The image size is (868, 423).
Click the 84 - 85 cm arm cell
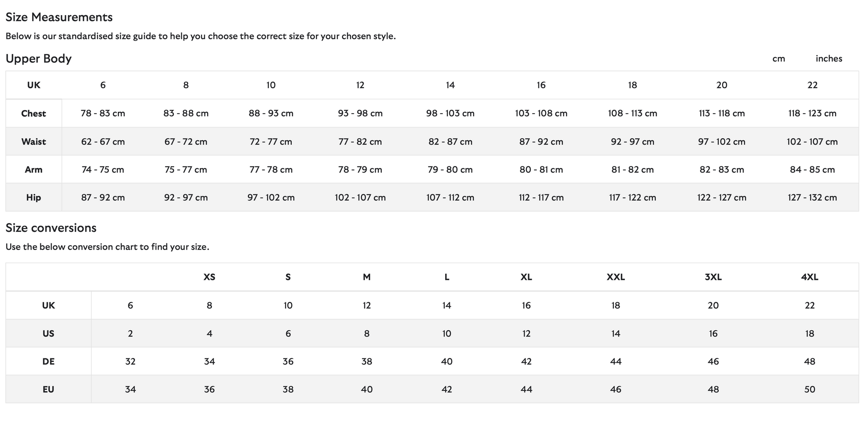click(812, 169)
